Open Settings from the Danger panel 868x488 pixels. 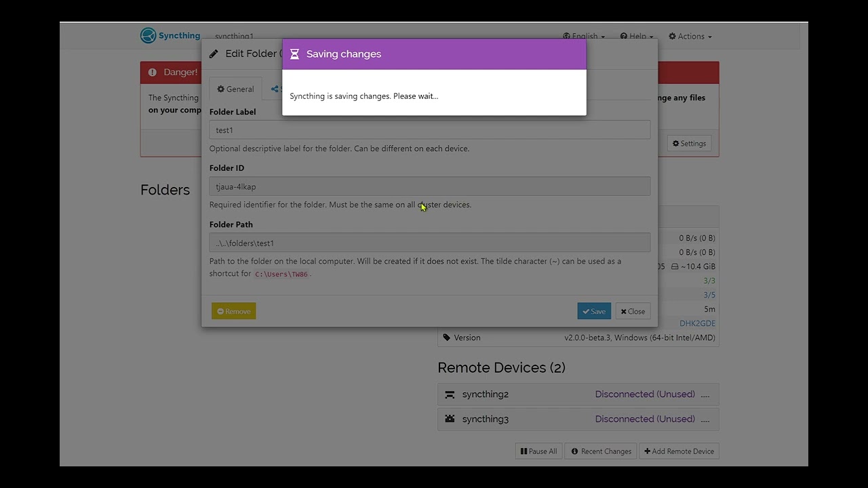689,143
